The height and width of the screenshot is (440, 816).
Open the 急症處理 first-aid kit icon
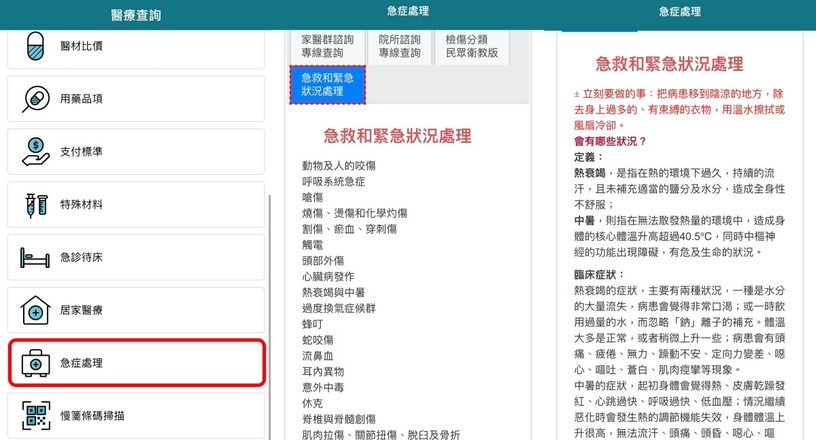[x=35, y=363]
